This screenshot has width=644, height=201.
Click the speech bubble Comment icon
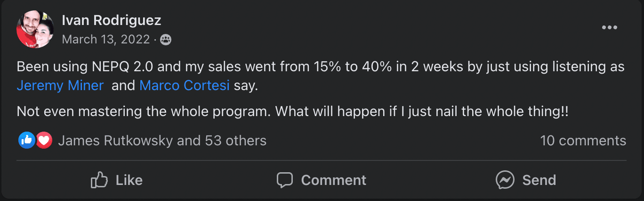[285, 180]
